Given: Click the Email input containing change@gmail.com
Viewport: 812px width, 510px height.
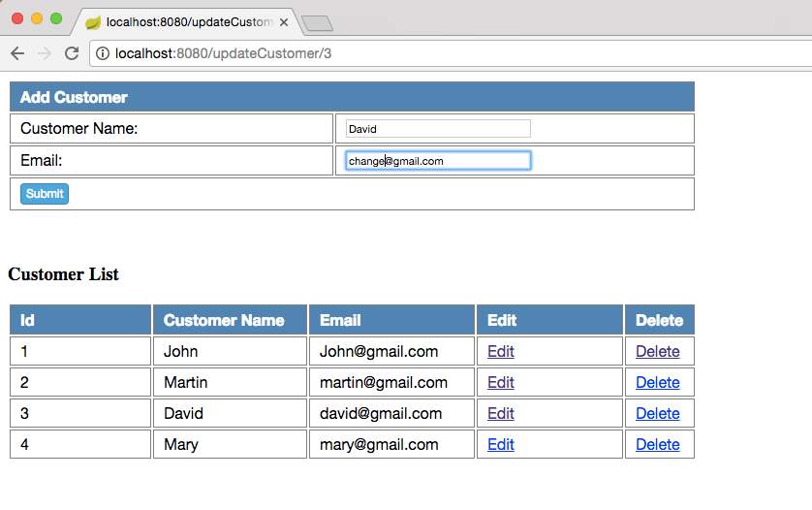Looking at the screenshot, I should (438, 161).
